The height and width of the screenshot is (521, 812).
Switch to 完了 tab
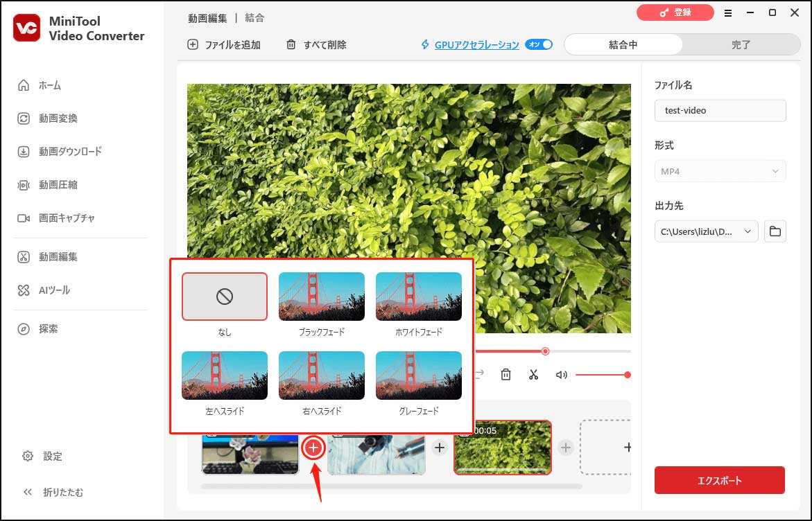[741, 45]
